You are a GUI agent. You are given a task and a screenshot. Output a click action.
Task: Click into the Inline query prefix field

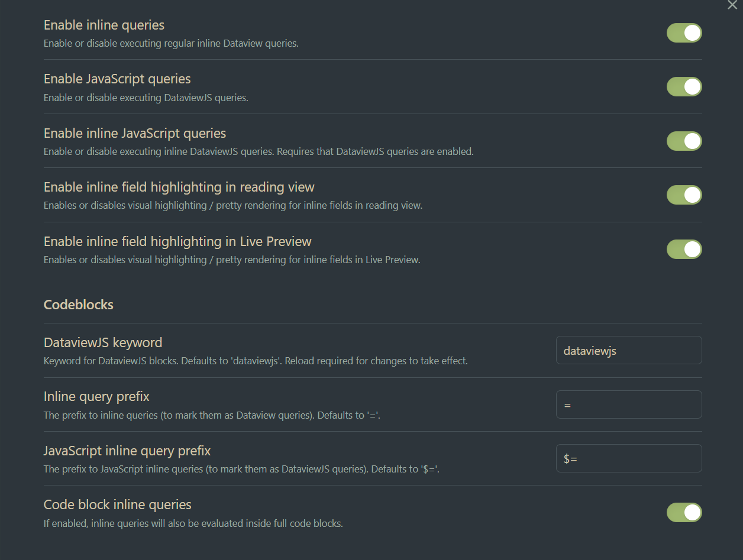pyautogui.click(x=629, y=404)
